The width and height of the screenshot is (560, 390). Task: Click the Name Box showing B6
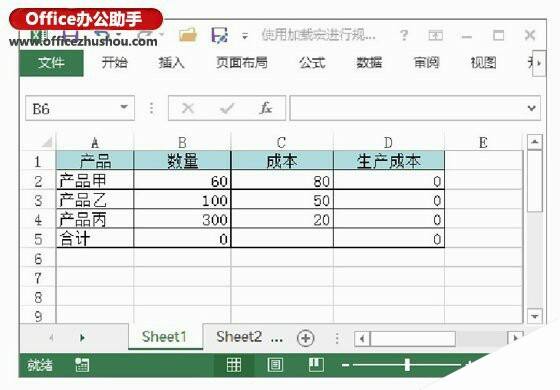pyautogui.click(x=71, y=108)
